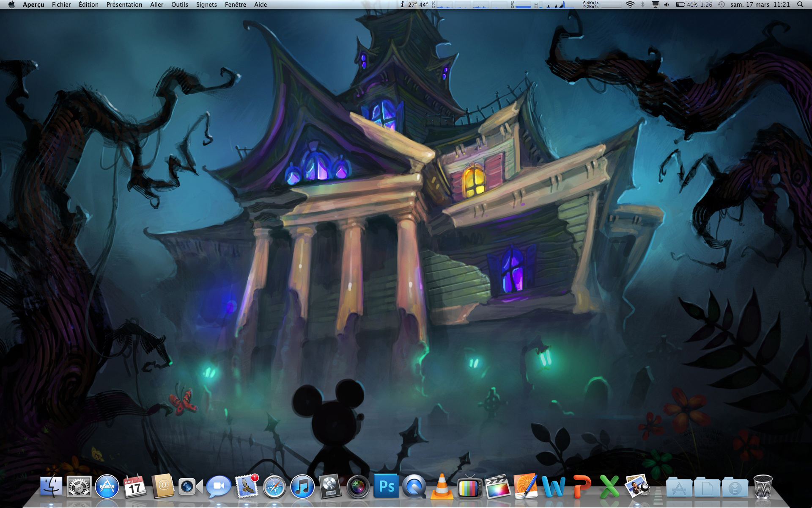812x508 pixels.
Task: Open the Bluetooth status menu
Action: point(643,5)
